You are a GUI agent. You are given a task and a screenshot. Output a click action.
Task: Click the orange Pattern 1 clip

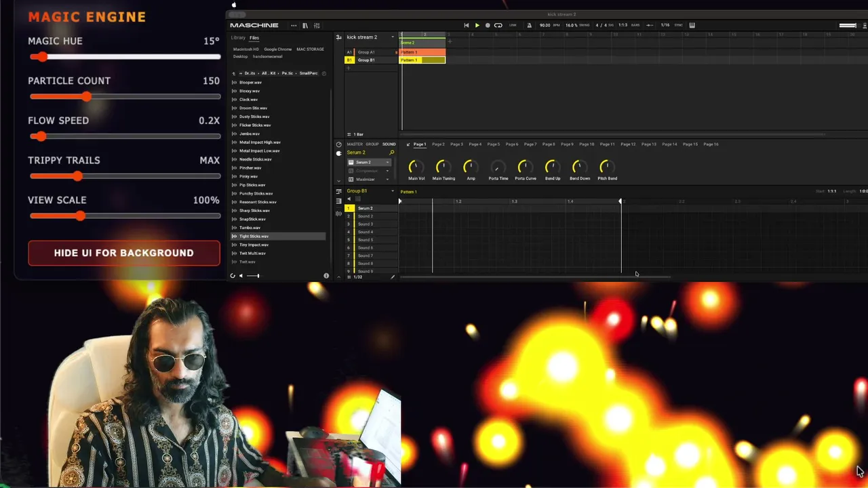(422, 52)
